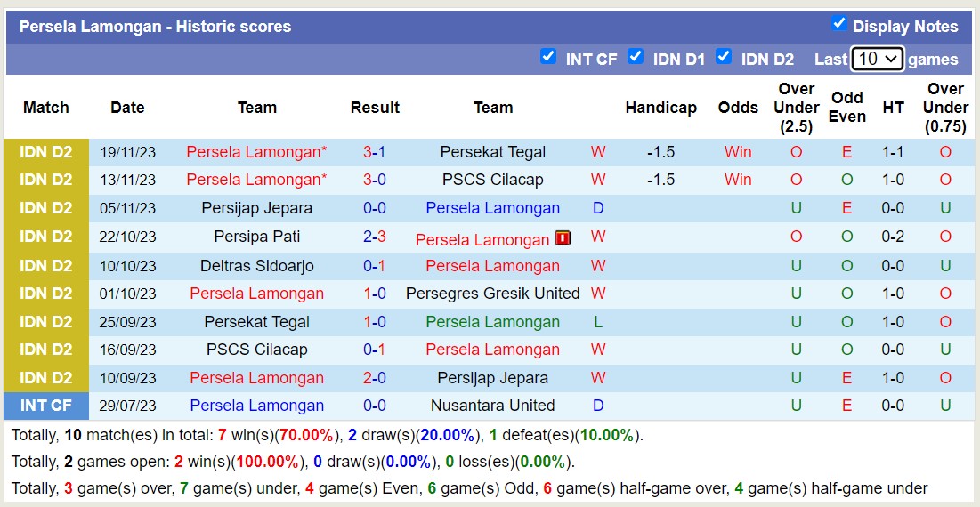Select the date 22/10/23
Screen dimensions: 980x507
[x=127, y=237]
